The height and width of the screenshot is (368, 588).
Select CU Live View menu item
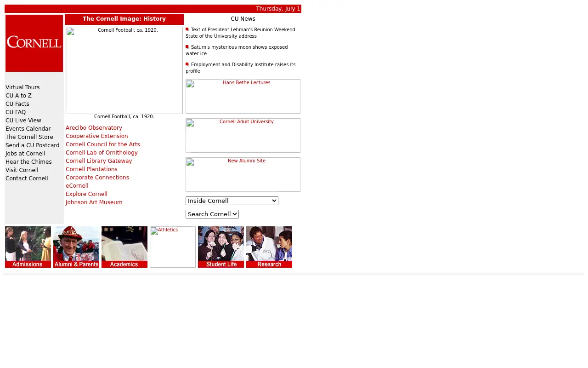click(23, 121)
